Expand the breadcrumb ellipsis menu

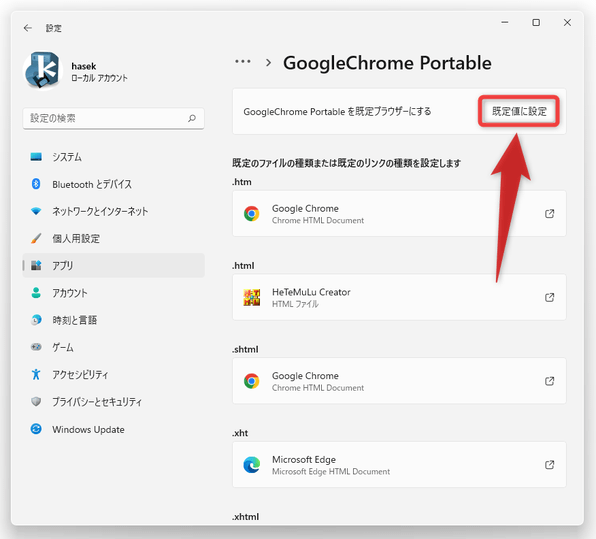(x=243, y=62)
